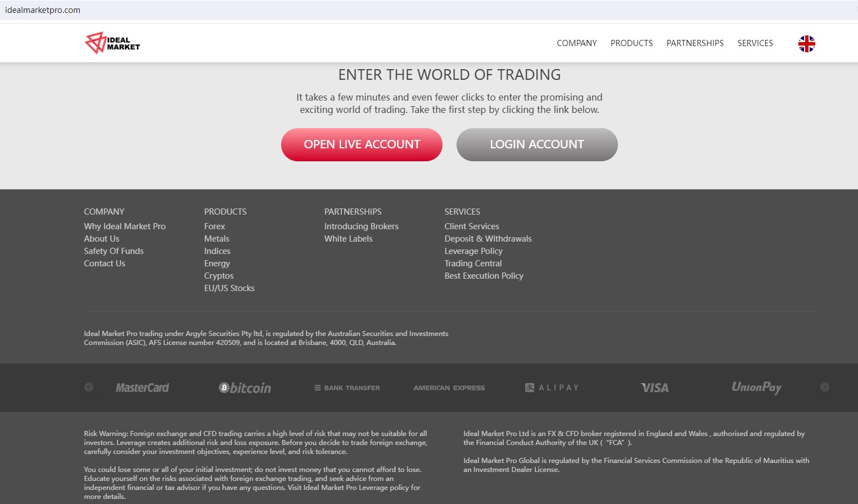Viewport: 858px width, 504px height.
Task: Click the ENTER THE WORLD OF TRADING heading
Action: pyautogui.click(x=449, y=75)
